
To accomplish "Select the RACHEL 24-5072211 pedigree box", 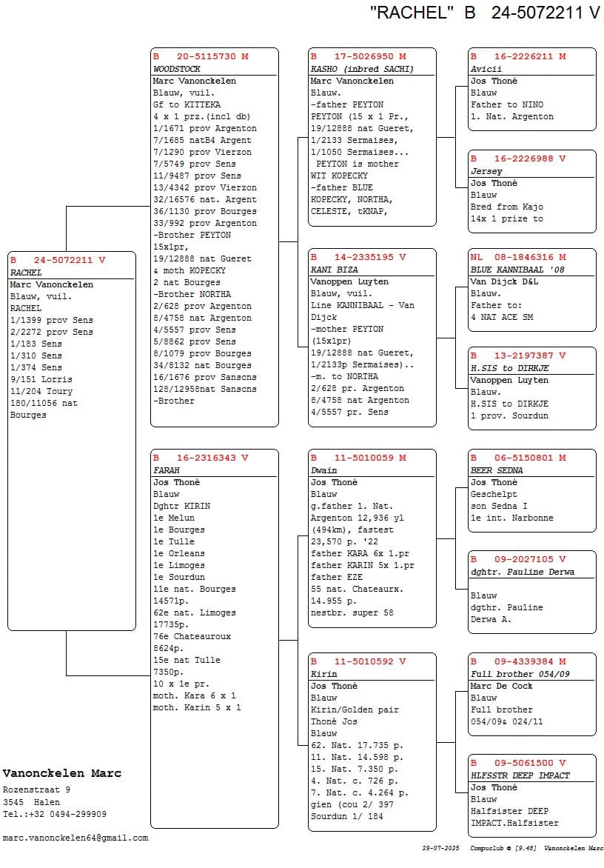I will (72, 440).
